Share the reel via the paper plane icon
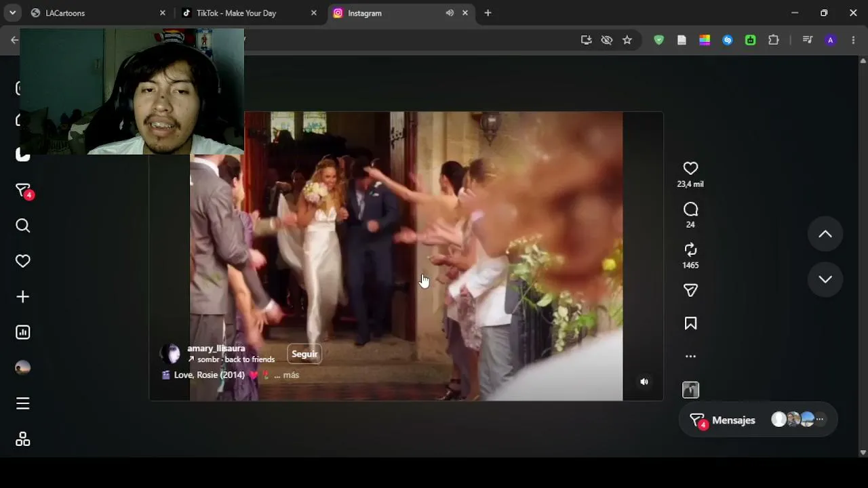868x488 pixels. (690, 290)
